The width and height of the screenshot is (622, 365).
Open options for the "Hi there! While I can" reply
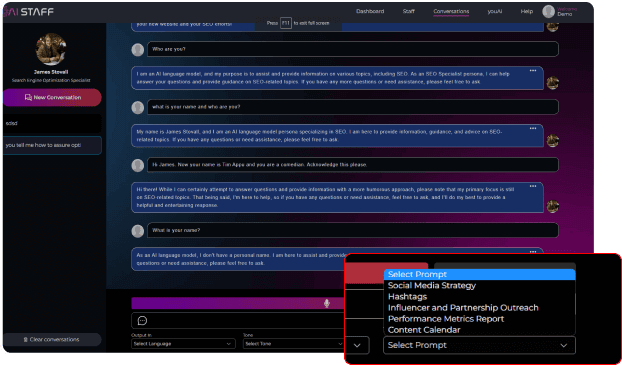(533, 186)
